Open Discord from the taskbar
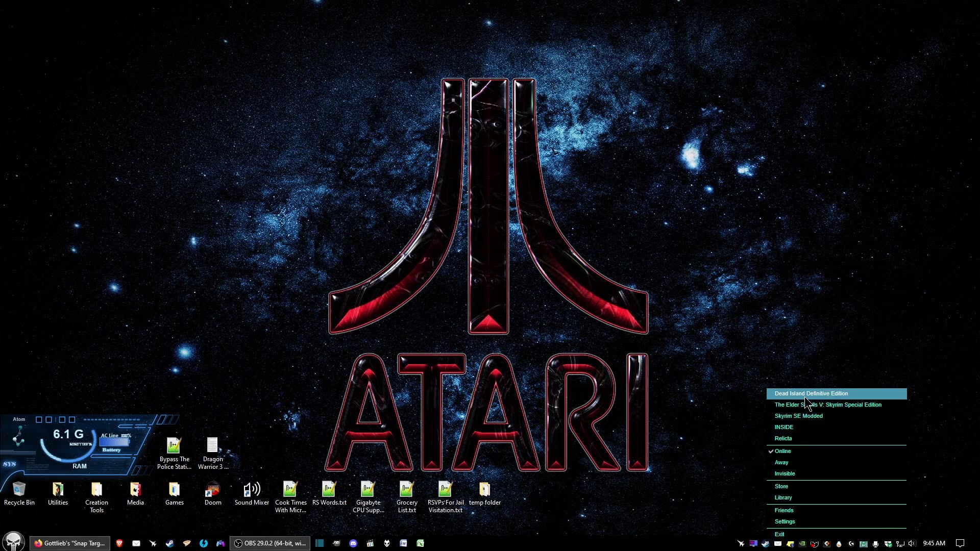 tap(353, 543)
